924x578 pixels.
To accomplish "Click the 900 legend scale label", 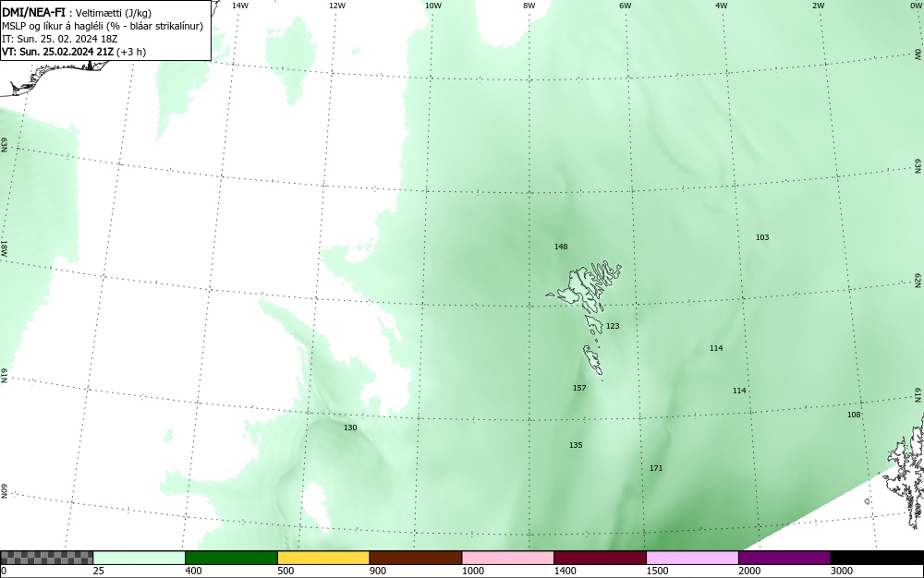I will [378, 571].
